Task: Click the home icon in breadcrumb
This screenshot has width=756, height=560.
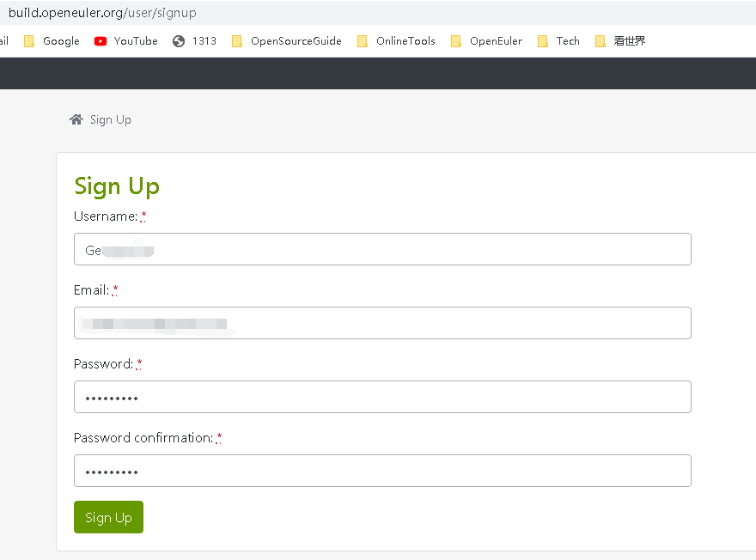Action: click(x=76, y=119)
